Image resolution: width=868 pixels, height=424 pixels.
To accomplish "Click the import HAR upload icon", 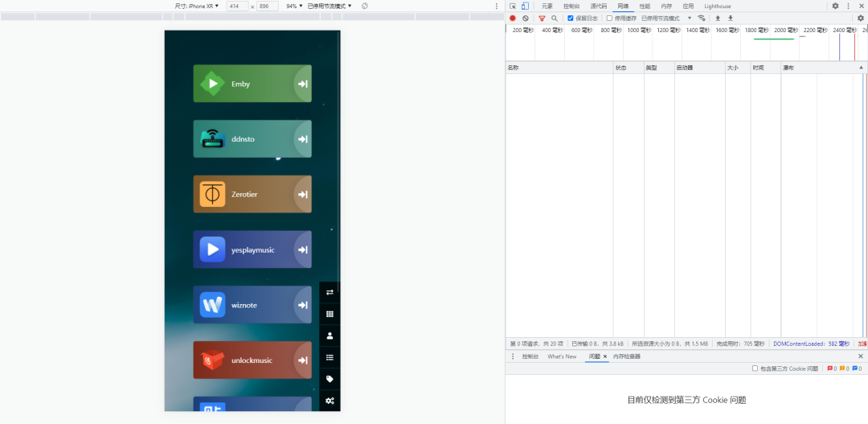I will [x=718, y=19].
